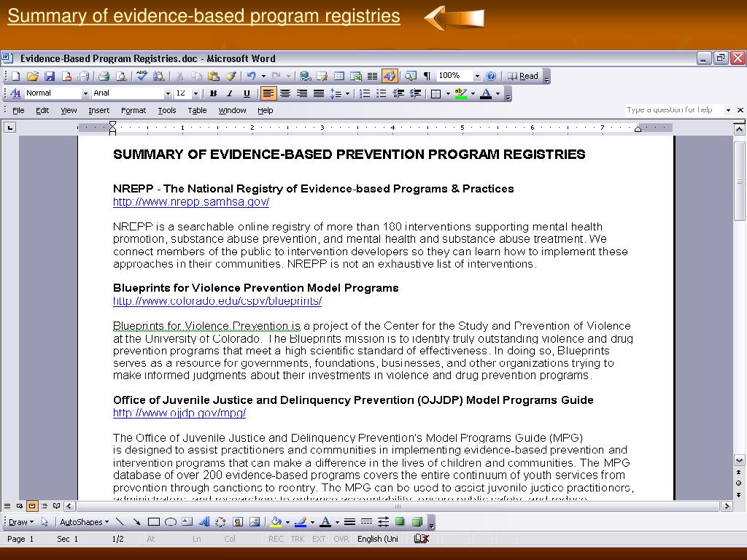The image size is (747, 560).
Task: Open the Table menu
Action: pos(197,111)
